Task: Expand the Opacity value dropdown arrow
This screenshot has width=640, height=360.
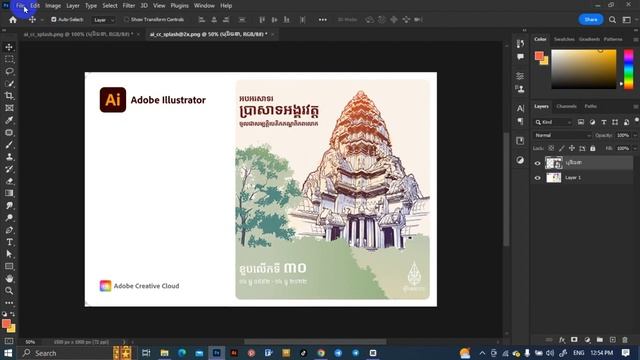Action: tap(635, 135)
